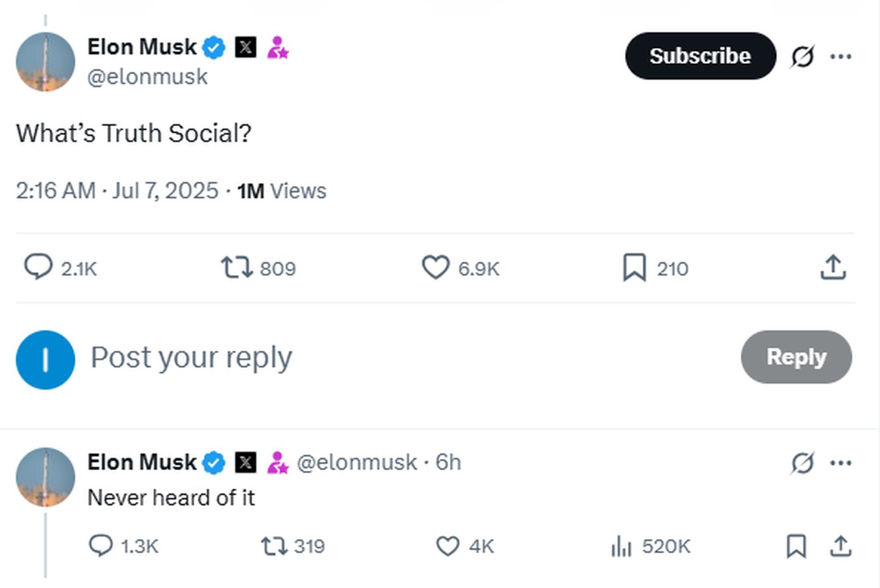The height and width of the screenshot is (588, 880).
Task: Share the "Never heard of it" reply
Action: coord(841,546)
